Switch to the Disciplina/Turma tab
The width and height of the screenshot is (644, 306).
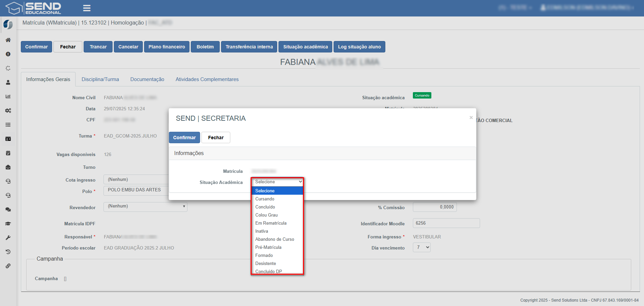coord(100,79)
